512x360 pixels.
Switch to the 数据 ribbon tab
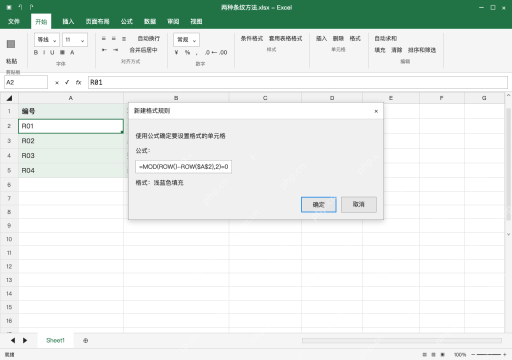[x=150, y=22]
